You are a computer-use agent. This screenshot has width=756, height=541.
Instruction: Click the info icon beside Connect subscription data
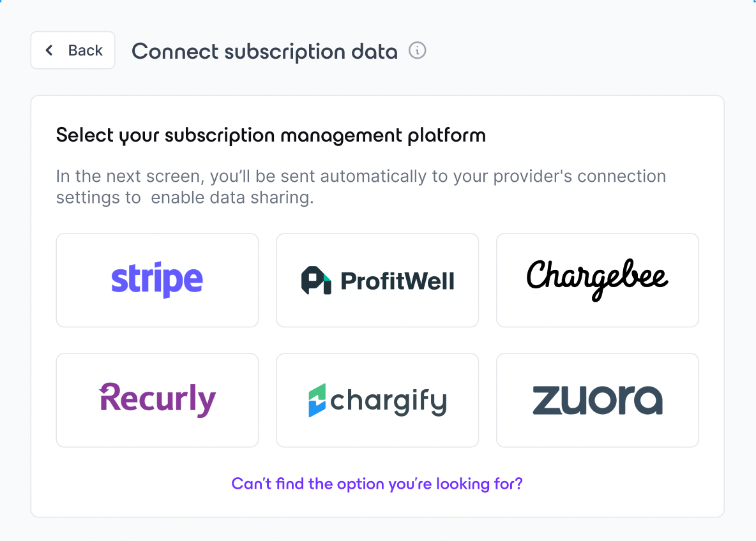point(417,50)
